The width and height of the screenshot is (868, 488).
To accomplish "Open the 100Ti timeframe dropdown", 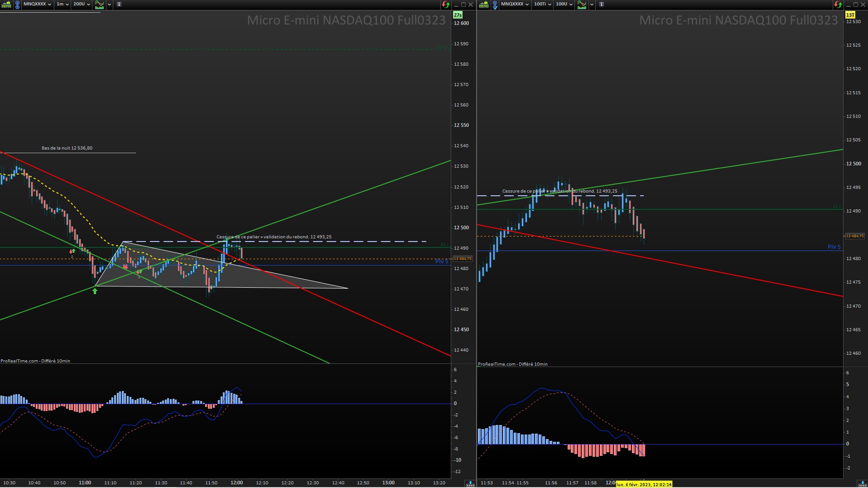I will click(543, 4).
